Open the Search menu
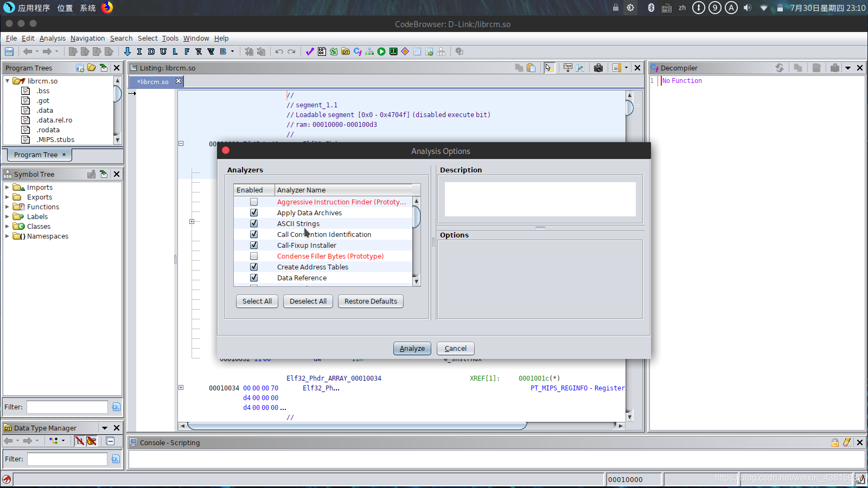 point(121,38)
